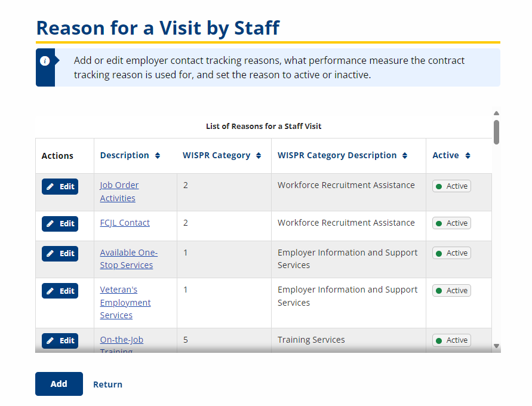
Task: Open the FCJL Contact link
Action: coord(125,223)
